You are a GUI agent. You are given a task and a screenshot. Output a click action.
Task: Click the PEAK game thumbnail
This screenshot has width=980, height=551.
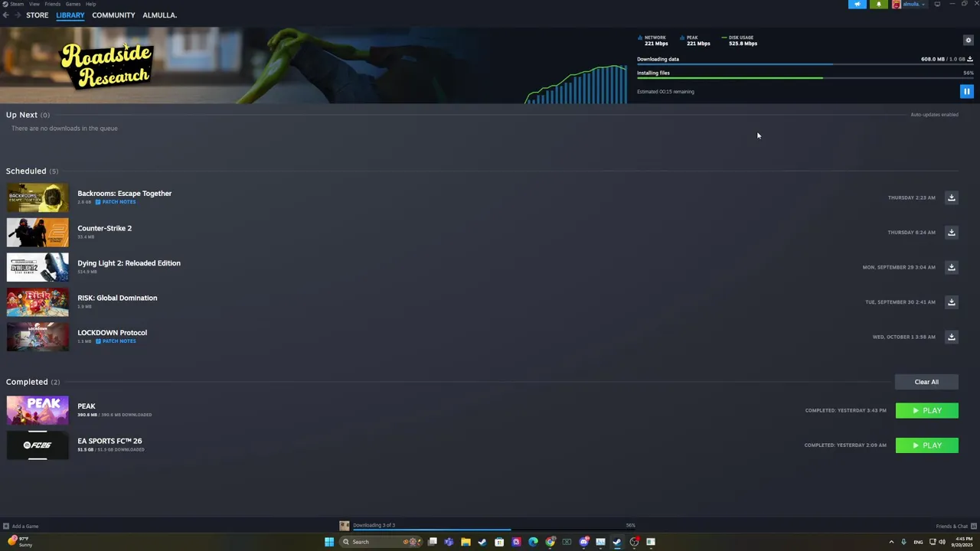(38, 410)
